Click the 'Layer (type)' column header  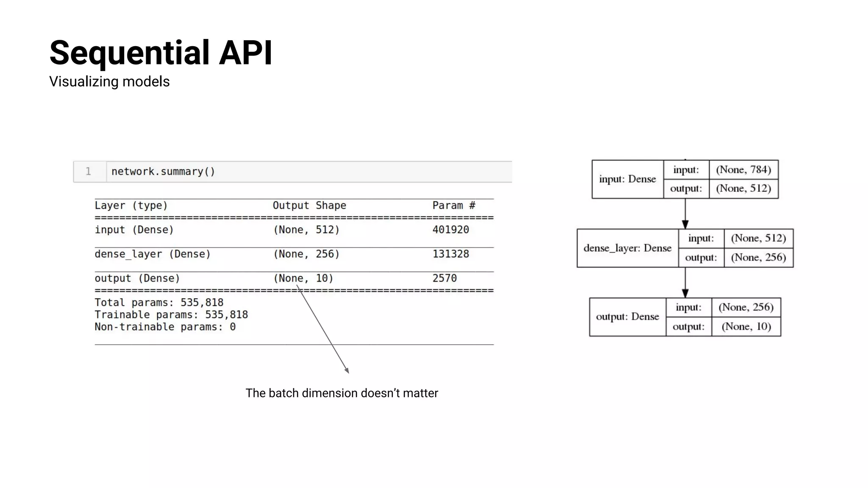131,205
